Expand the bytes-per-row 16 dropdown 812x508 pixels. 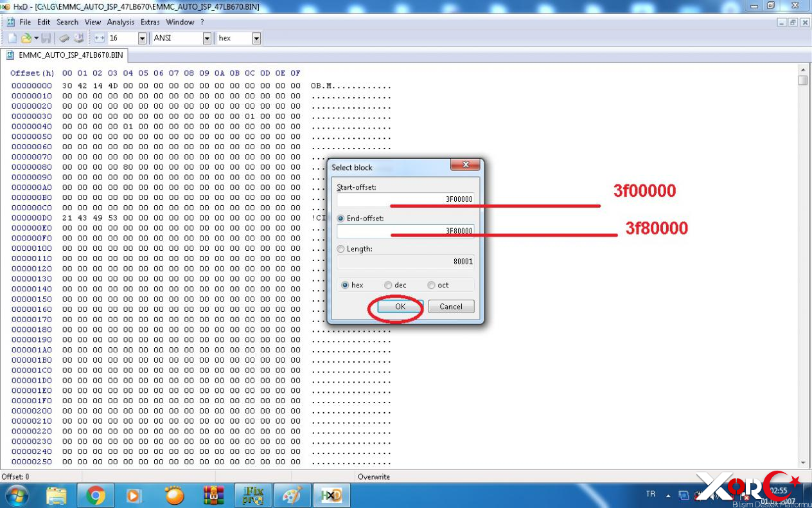(142, 39)
